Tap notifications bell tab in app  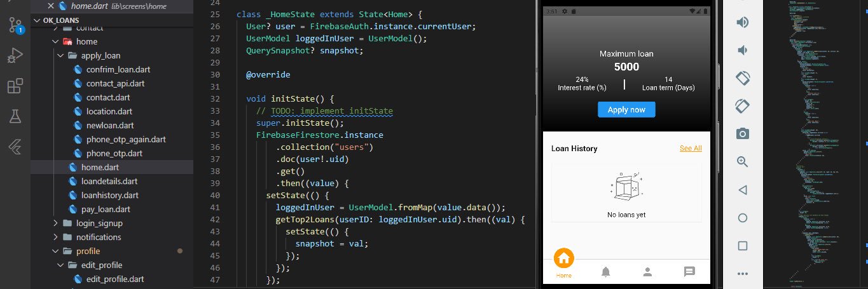coord(605,272)
